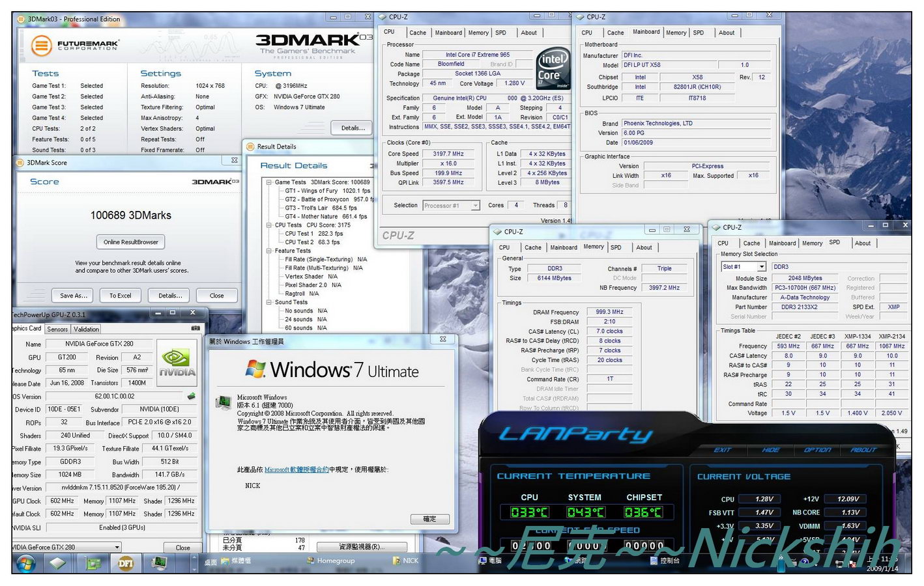Collapse the Sound Tests tree node
Image resolution: width=924 pixels, height=586 pixels.
tap(268, 302)
